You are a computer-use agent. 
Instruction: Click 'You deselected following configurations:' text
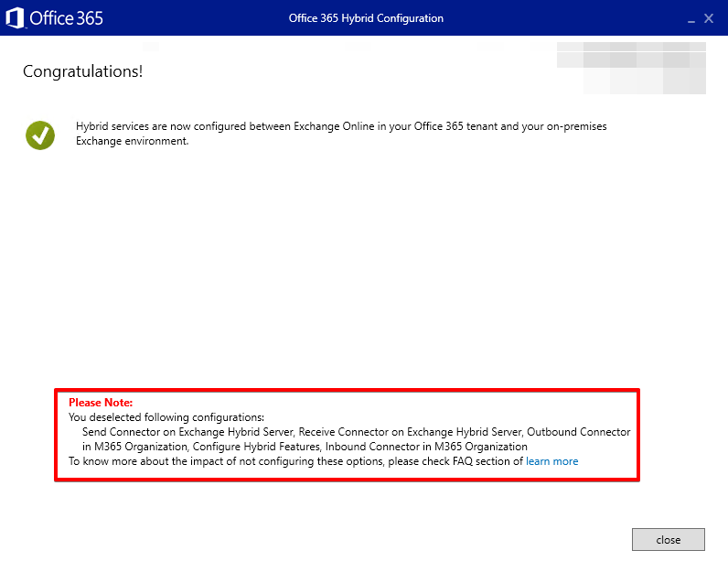coord(166,417)
